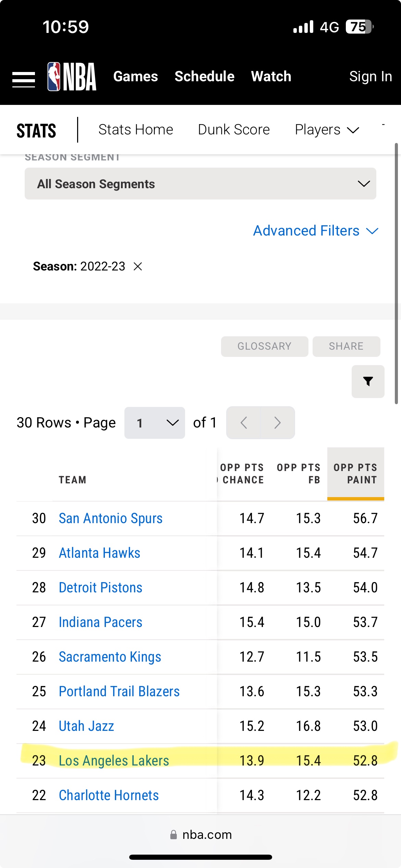Screen dimensions: 401x868
Task: Click the black funnel filter icon
Action: coord(368,381)
